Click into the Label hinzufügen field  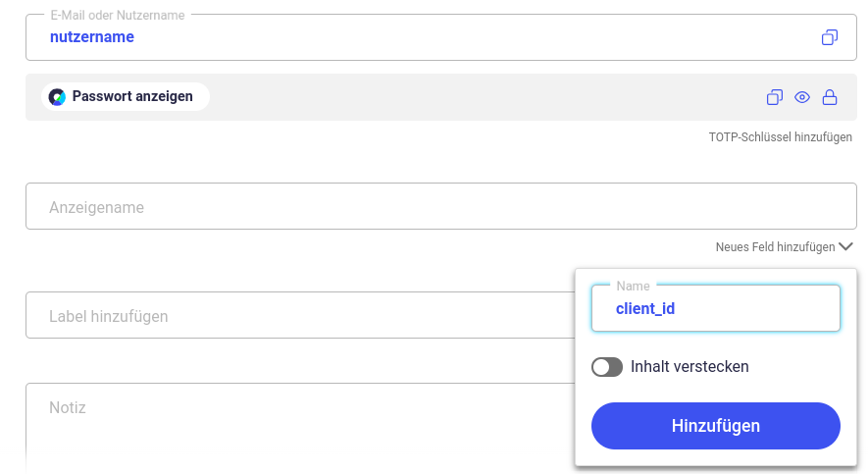pos(300,315)
